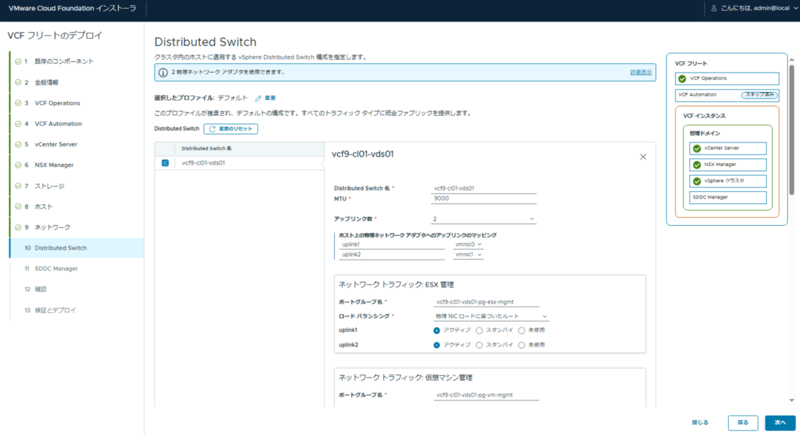
Task: Click the page vertical scrollbar thumb
Action: [x=792, y=130]
